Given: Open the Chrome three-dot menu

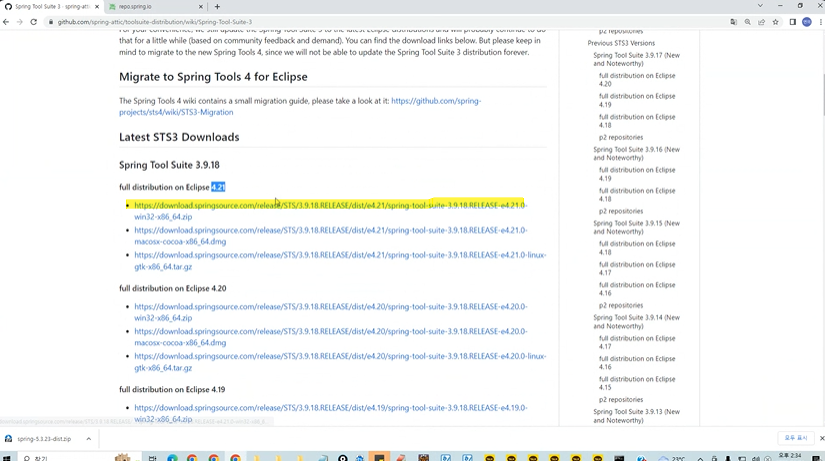Looking at the screenshot, I should pos(821,22).
